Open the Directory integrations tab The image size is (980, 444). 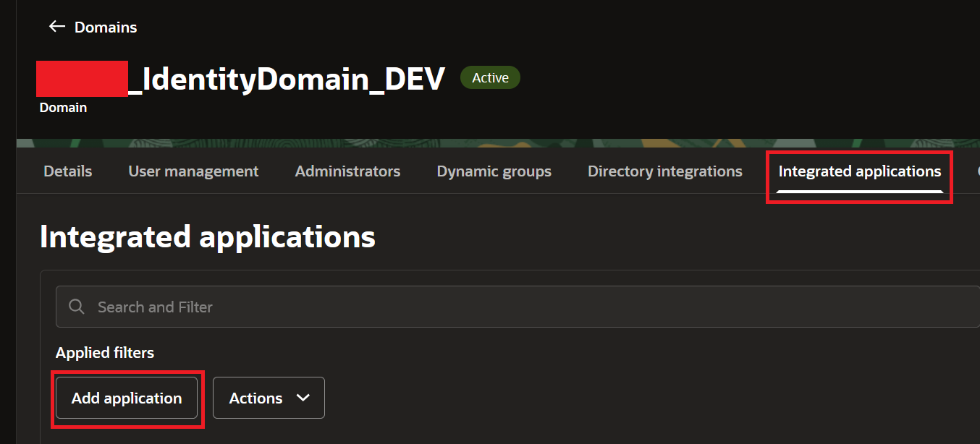(x=664, y=171)
